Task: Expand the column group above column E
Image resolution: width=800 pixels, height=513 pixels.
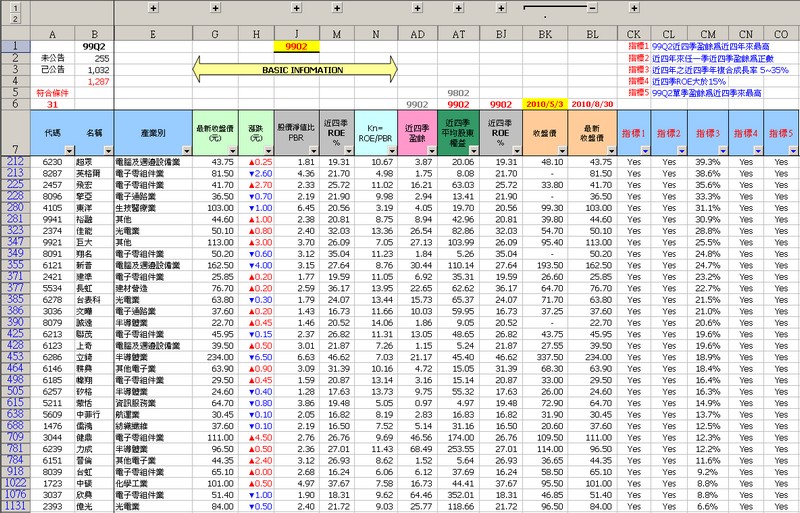Action: click(x=153, y=8)
